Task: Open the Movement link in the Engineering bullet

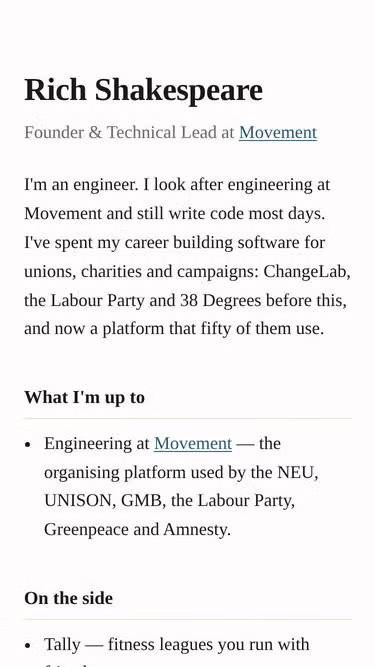Action: coord(193,444)
